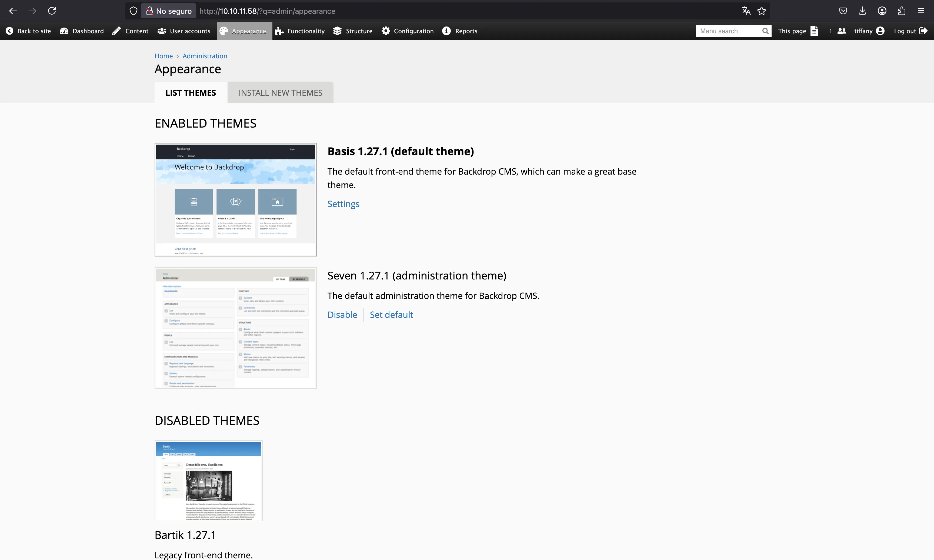Click the Back to site arrow icon
The height and width of the screenshot is (560, 934).
coord(9,31)
